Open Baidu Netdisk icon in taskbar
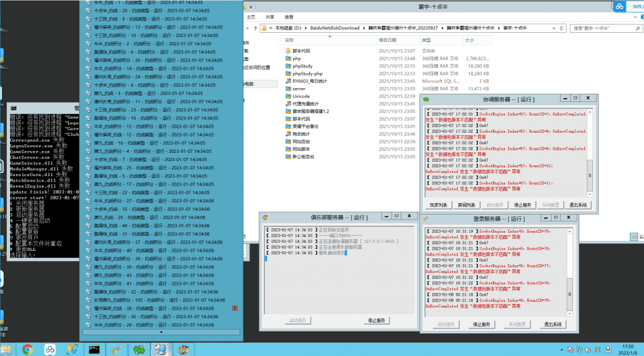This screenshot has width=644, height=356. pyautogui.click(x=50, y=350)
